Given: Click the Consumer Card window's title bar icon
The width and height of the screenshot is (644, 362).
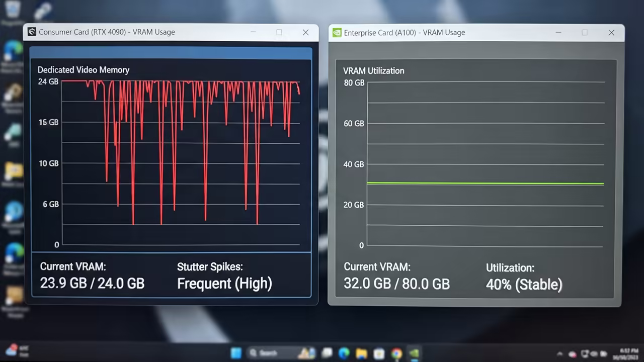Looking at the screenshot, I should (32, 32).
